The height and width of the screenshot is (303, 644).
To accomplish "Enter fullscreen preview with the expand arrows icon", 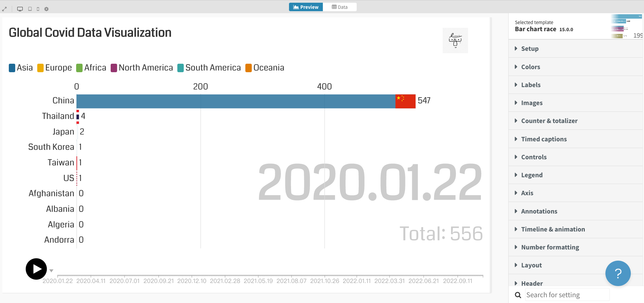I will tap(4, 9).
